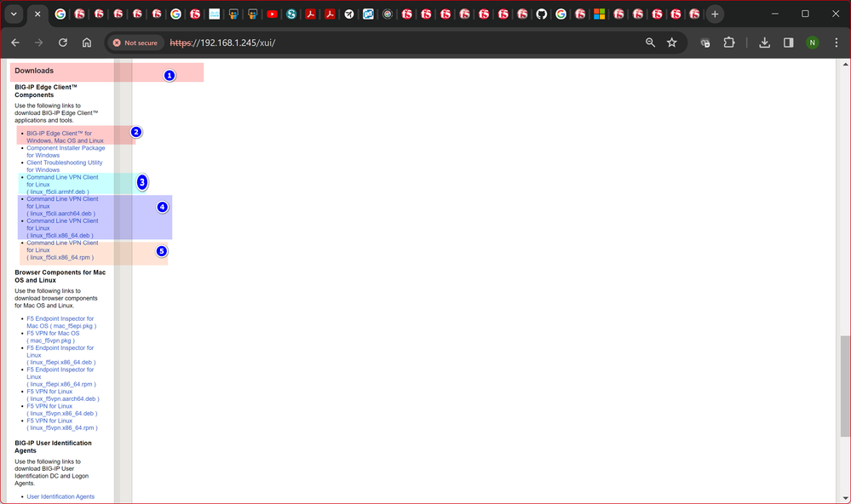Open the Chrome three-dot menu
Viewport: 851px width, 504px height.
click(x=837, y=43)
